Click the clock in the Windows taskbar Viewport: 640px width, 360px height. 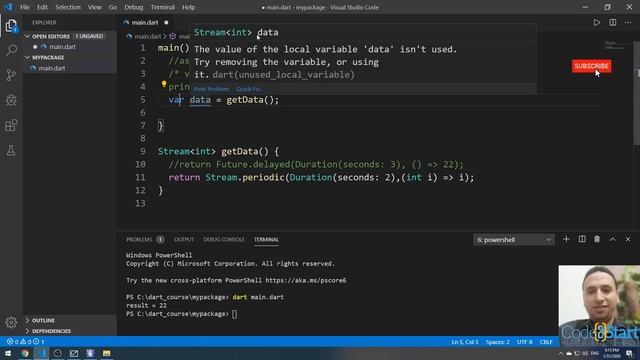coord(611,353)
